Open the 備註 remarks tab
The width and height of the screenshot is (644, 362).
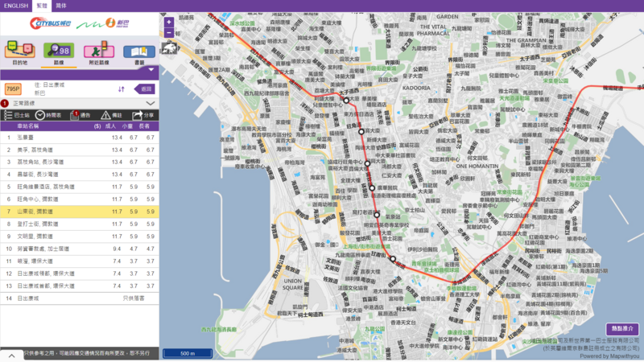pos(112,115)
